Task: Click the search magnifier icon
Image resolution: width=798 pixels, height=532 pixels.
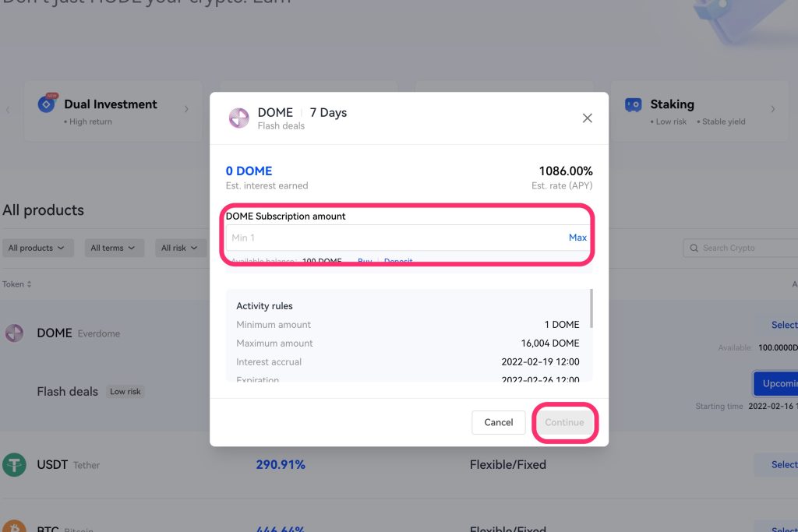Action: coord(694,248)
